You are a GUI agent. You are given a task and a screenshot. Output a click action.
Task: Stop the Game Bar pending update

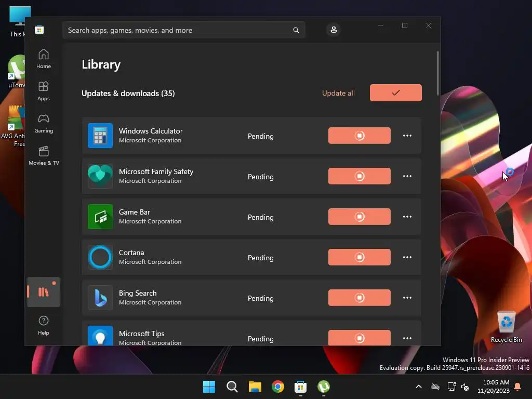click(x=360, y=217)
